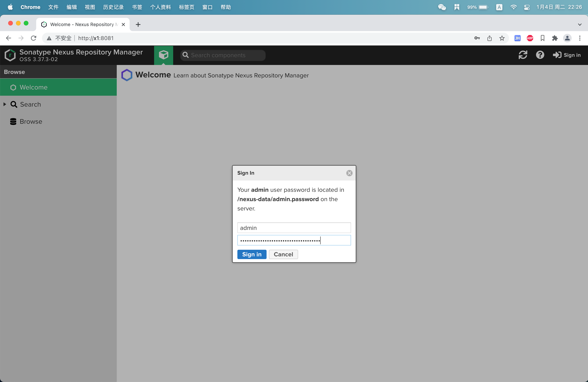Image resolution: width=588 pixels, height=382 pixels.
Task: Click the WeChat menu bar icon
Action: (442, 7)
